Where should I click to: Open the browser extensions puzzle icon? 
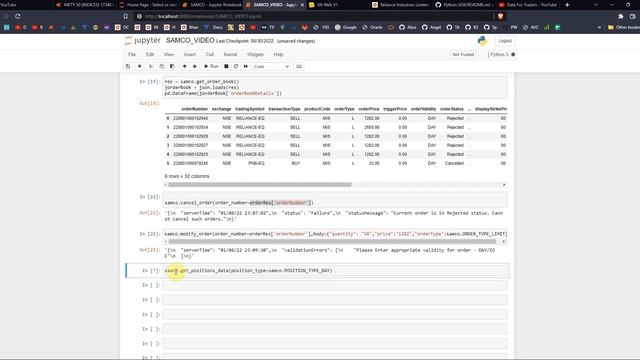[x=621, y=16]
